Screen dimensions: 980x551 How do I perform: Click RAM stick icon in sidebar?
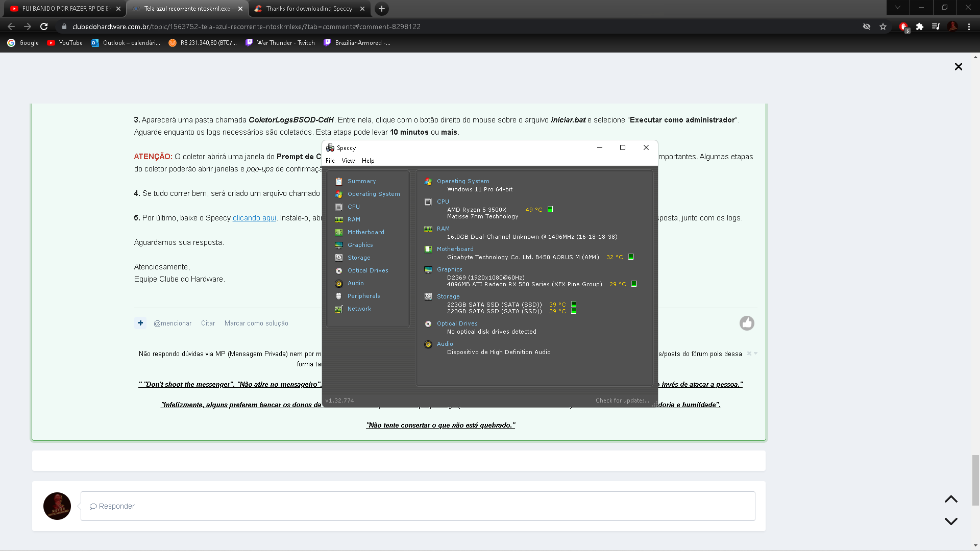pyautogui.click(x=339, y=219)
